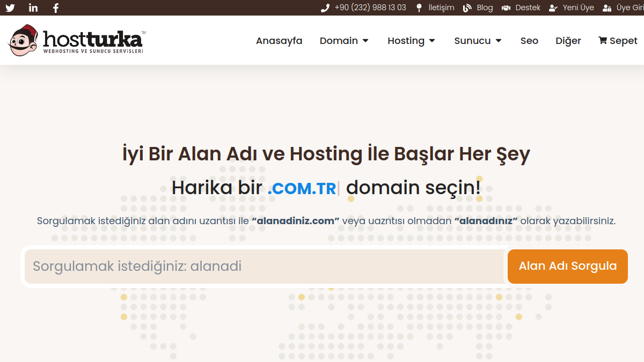The image size is (644, 362).
Task: Click the hostturka logo
Action: pos(76,41)
